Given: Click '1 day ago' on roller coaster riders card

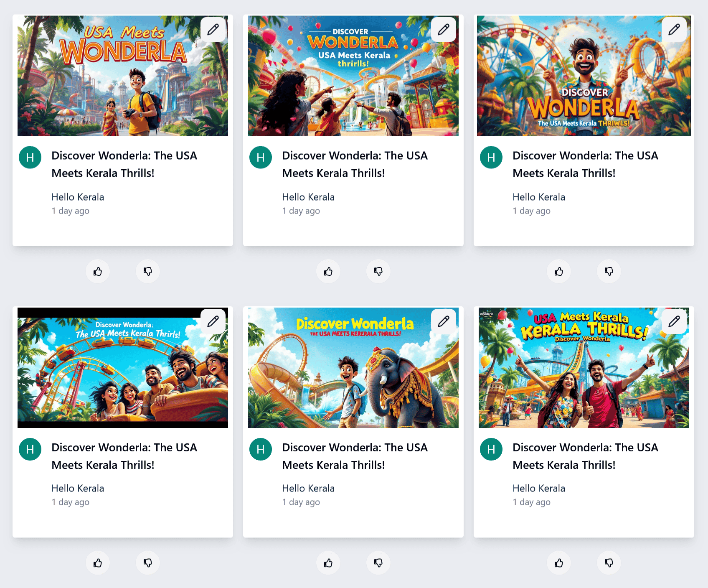Looking at the screenshot, I should pyautogui.click(x=71, y=502).
